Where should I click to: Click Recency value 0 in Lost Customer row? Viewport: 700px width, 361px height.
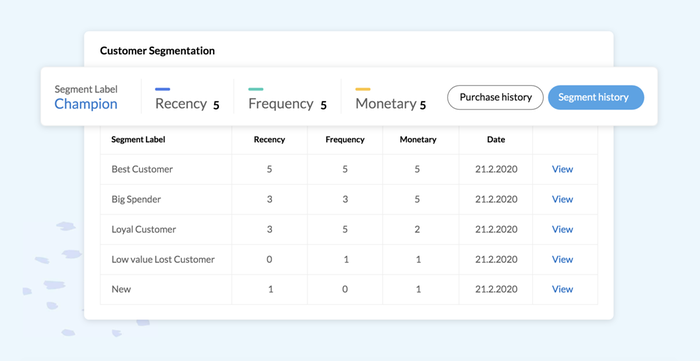(269, 259)
